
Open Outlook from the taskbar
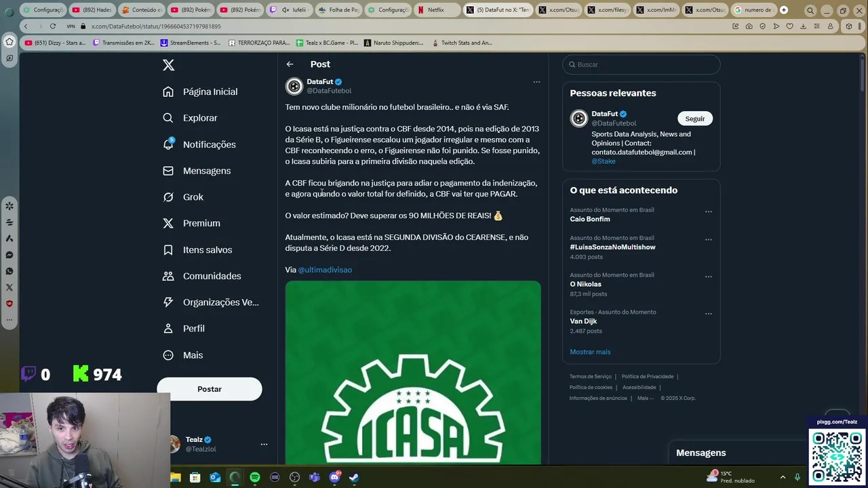coord(215,477)
